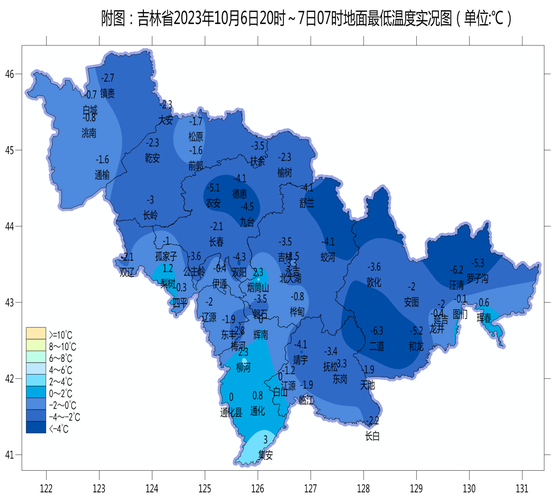
Task: Select the 乾安 station label
Action: [152, 158]
